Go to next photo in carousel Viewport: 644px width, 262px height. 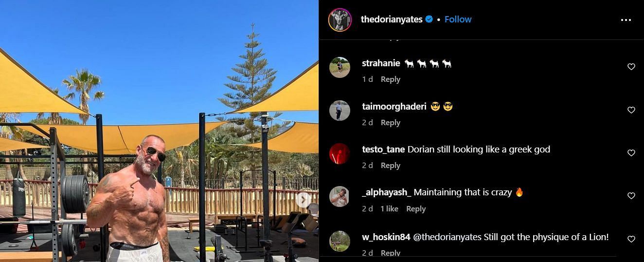click(304, 200)
